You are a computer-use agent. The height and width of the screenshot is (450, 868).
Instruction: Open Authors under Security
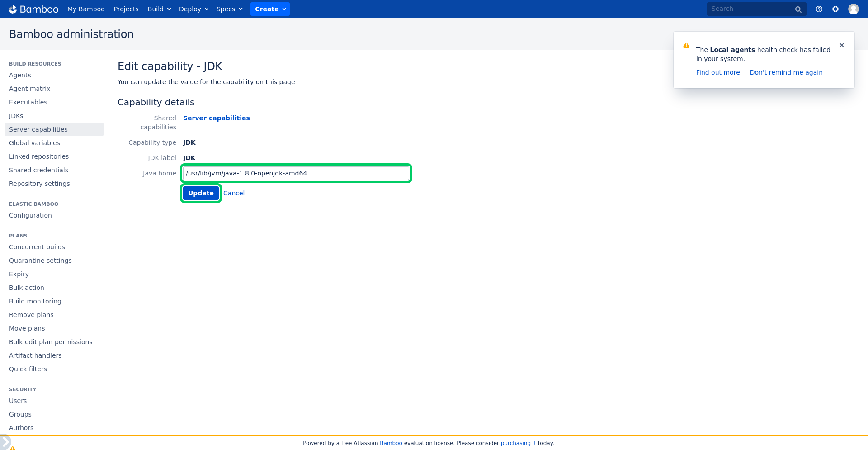(x=21, y=428)
